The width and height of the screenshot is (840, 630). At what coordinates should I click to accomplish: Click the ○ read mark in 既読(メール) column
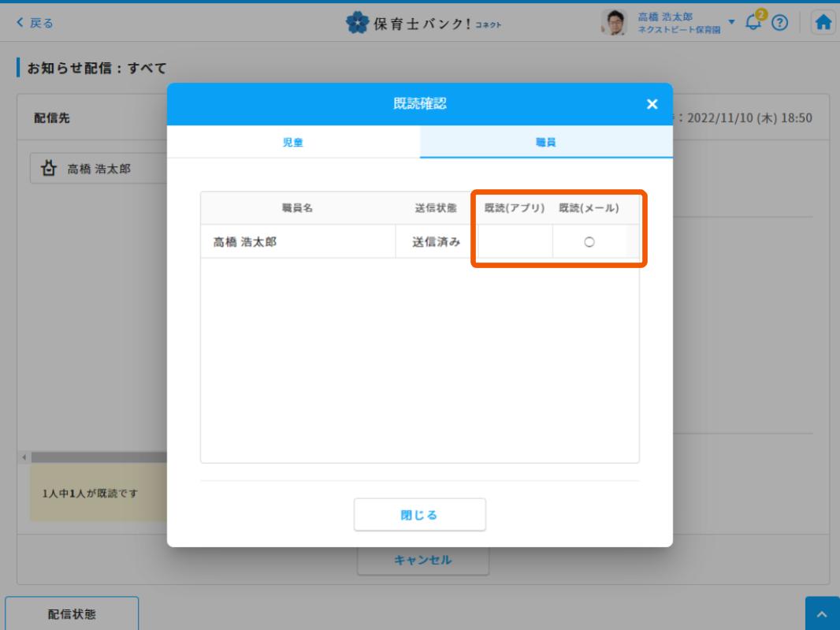pos(589,243)
